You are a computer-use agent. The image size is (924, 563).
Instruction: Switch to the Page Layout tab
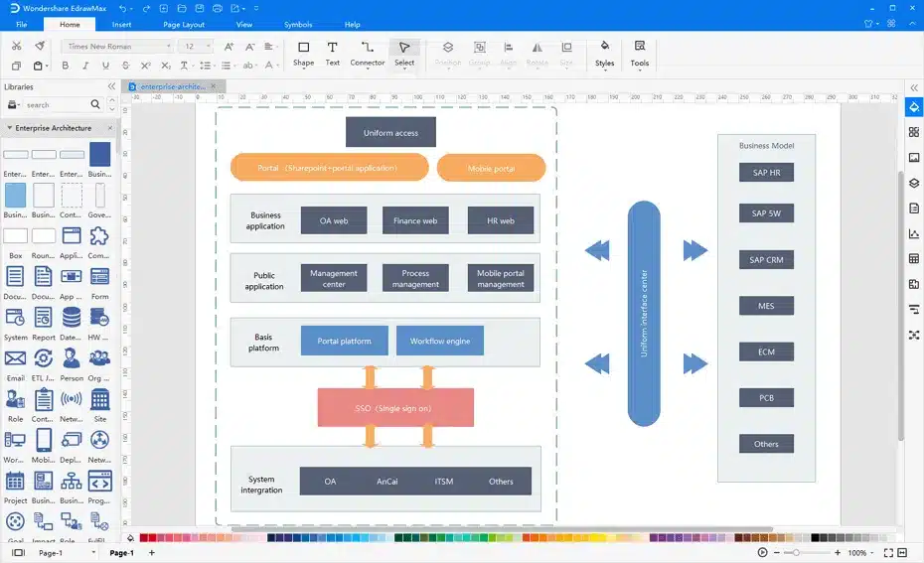click(184, 24)
